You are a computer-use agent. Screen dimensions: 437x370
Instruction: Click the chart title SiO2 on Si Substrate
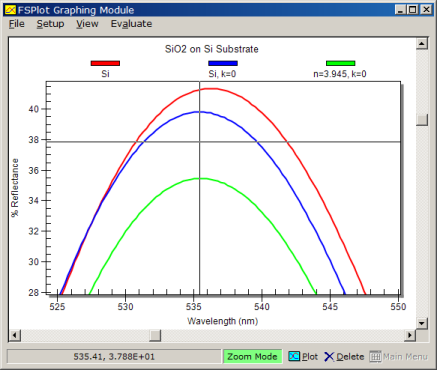point(212,49)
